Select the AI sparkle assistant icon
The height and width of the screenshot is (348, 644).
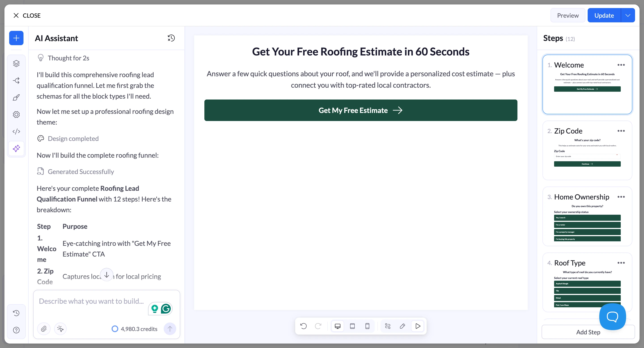16,149
